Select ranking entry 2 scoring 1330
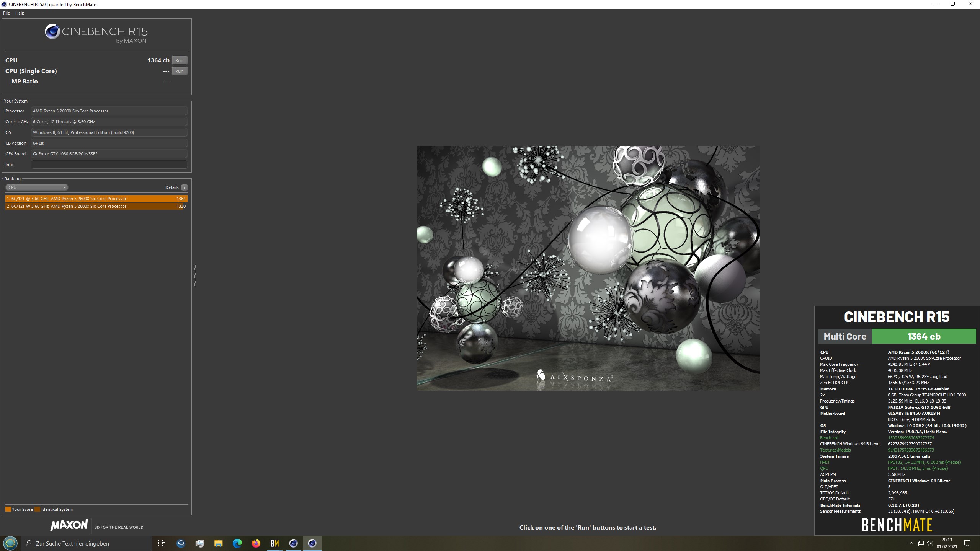 pos(96,206)
